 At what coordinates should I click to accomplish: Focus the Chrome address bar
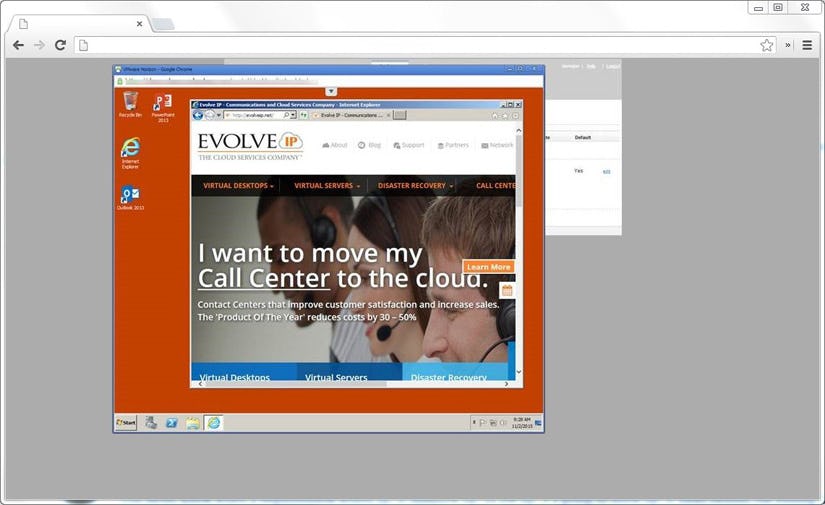[424, 45]
